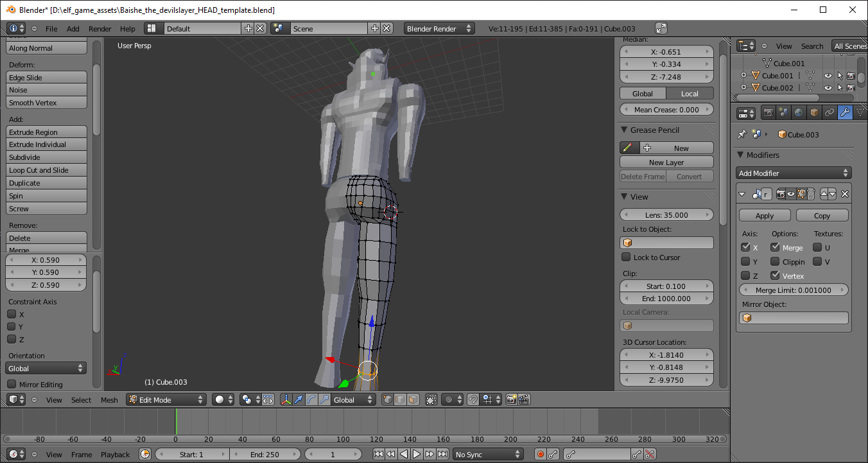The width and height of the screenshot is (868, 463).
Task: Click the OpenGL render camera icon
Action: tap(511, 399)
